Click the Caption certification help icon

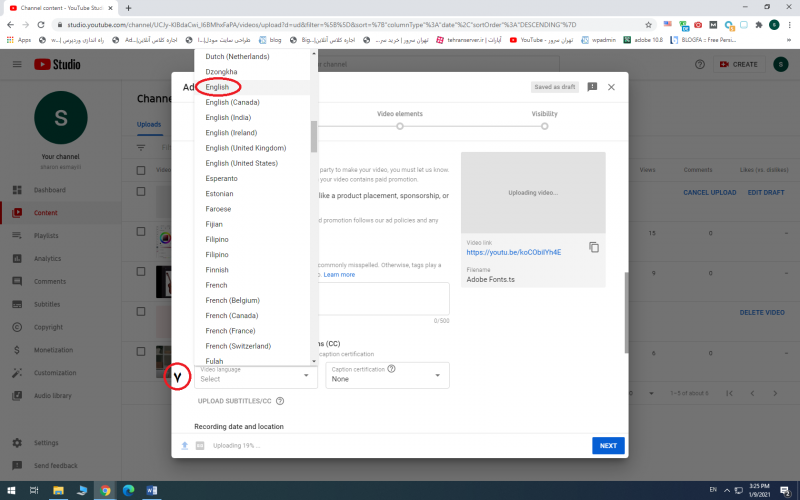[x=391, y=368]
